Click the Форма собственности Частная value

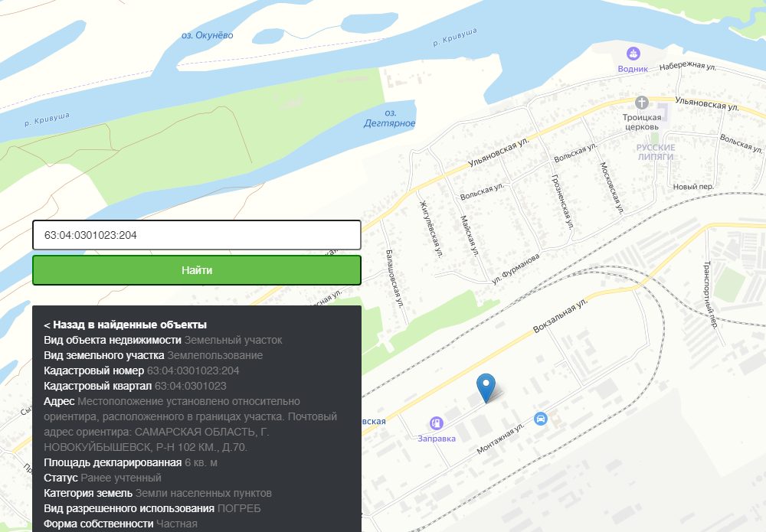(177, 524)
